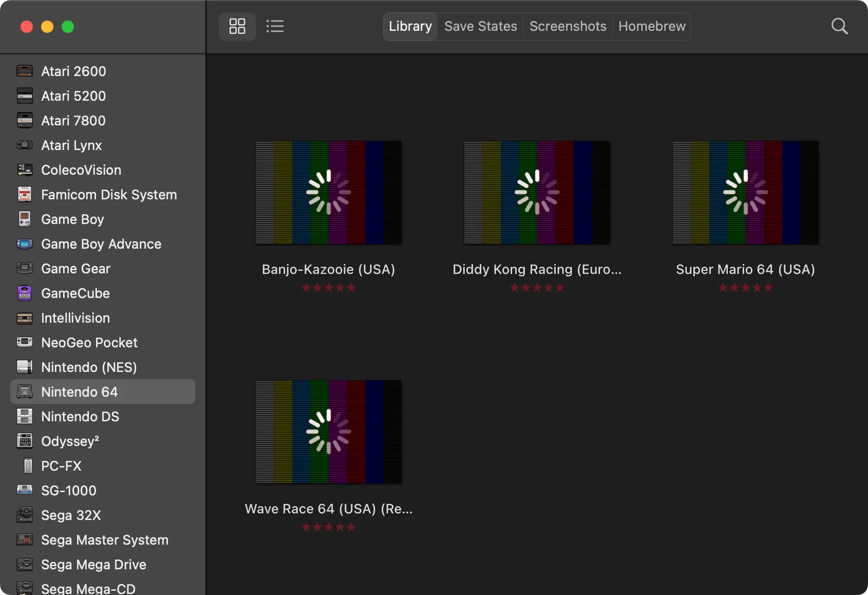Choose NeoGeo Pocket label

click(89, 343)
